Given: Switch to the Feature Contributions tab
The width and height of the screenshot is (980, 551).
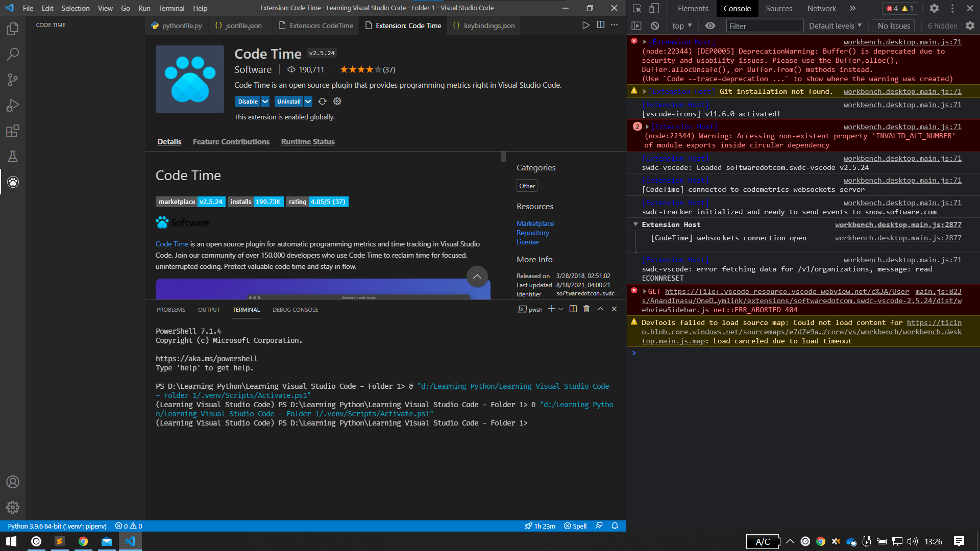Looking at the screenshot, I should click(x=231, y=142).
